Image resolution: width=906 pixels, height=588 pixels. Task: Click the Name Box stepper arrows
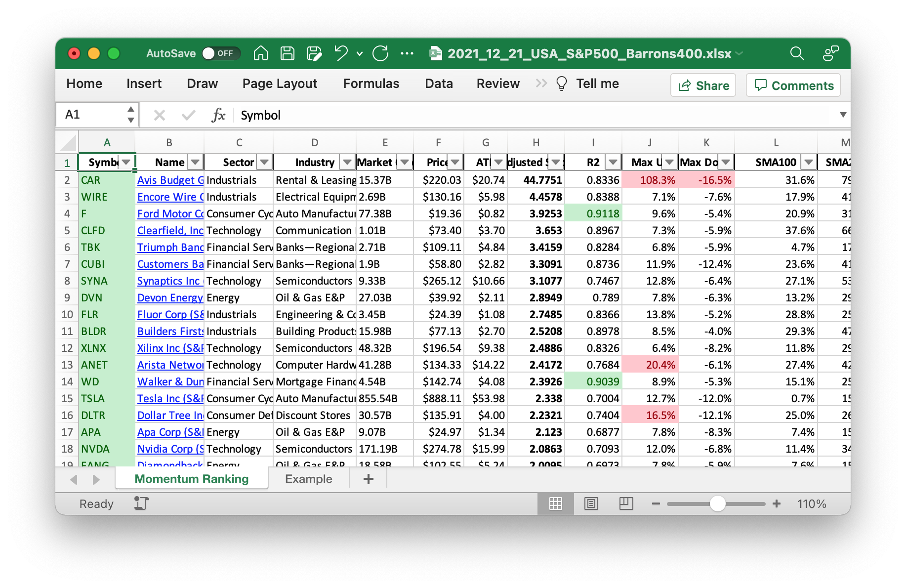130,115
